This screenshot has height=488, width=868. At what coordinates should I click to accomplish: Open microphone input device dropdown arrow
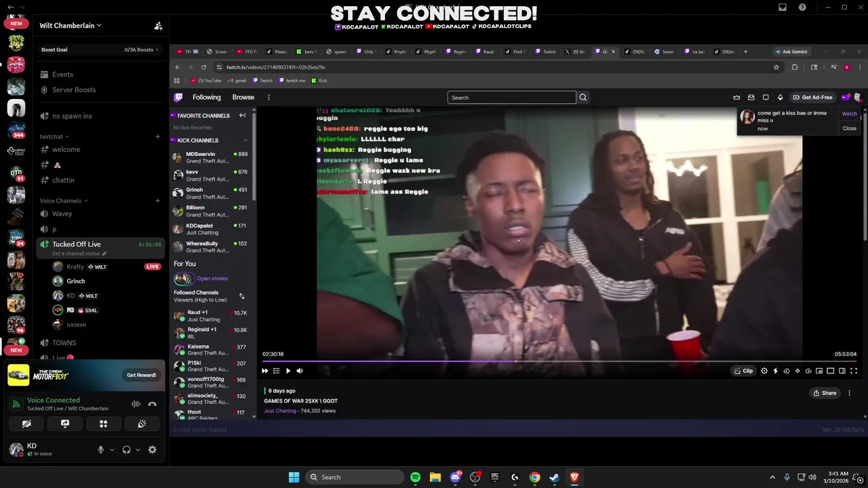coord(112,449)
